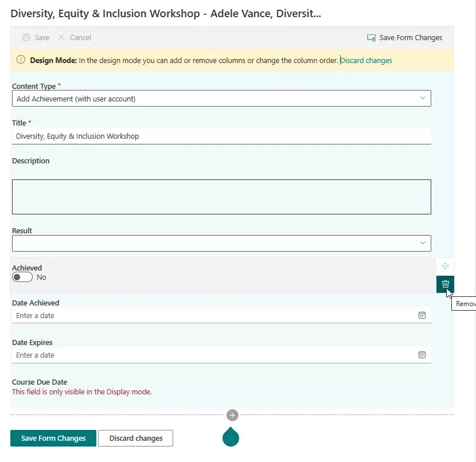This screenshot has width=476, height=462.
Task: Click into the Title text field
Action: click(221, 136)
